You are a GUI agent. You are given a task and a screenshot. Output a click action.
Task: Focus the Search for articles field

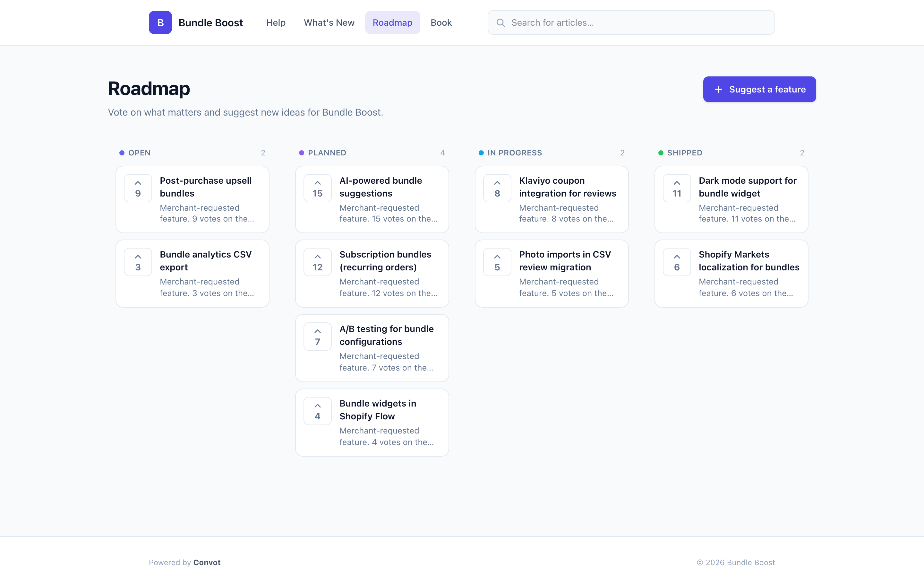pyautogui.click(x=631, y=22)
